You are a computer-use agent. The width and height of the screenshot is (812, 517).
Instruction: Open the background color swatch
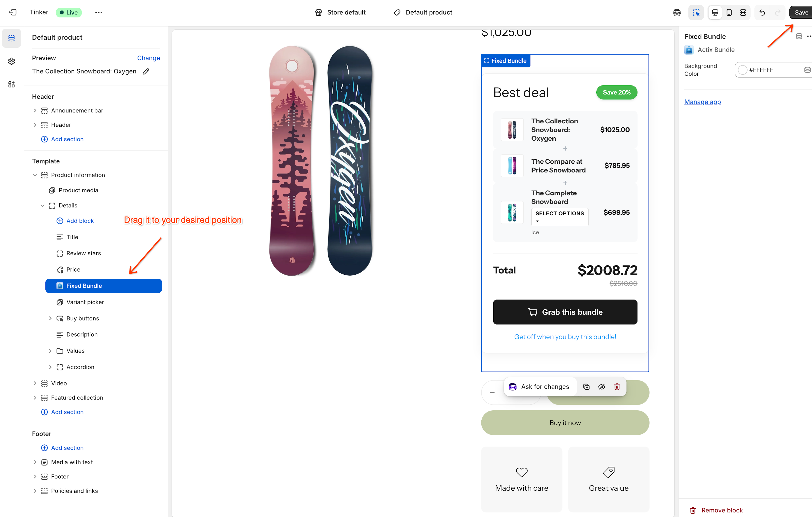(x=742, y=70)
